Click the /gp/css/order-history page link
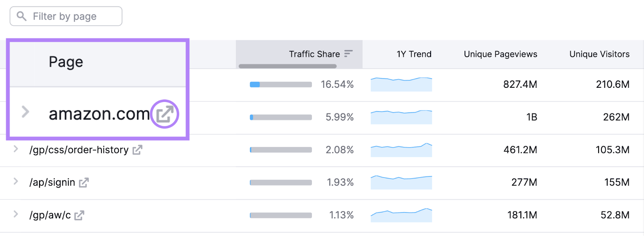 (79, 150)
